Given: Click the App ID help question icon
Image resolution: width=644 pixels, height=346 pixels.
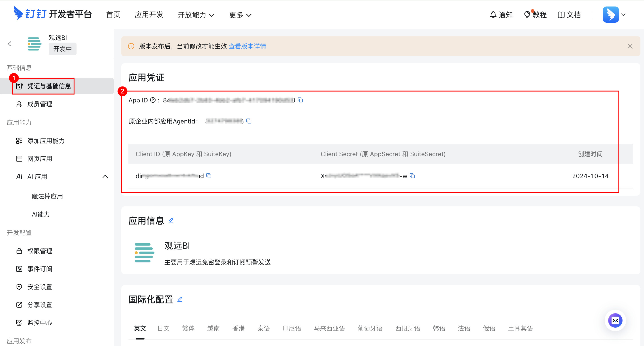Looking at the screenshot, I should tap(153, 100).
